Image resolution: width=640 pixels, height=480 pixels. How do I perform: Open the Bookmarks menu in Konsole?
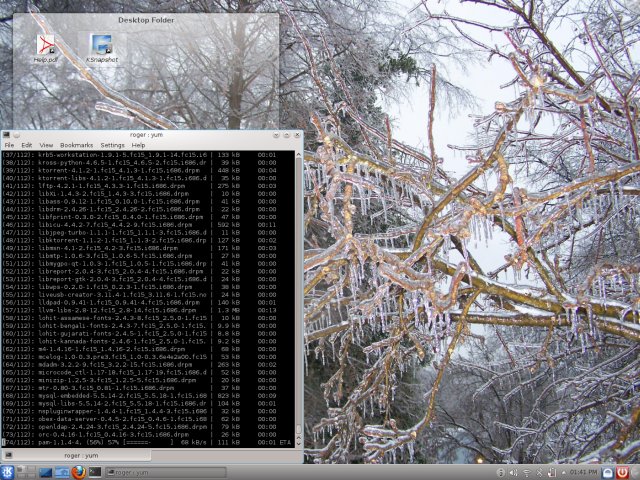[76, 145]
